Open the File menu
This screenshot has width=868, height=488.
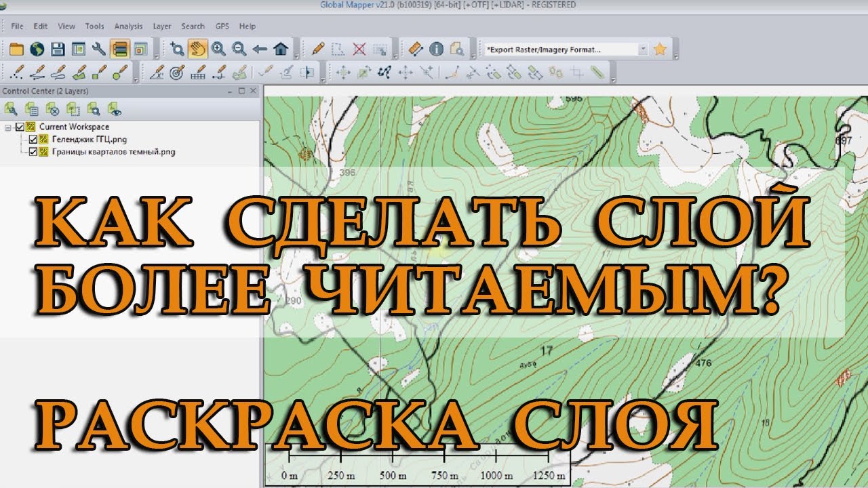point(18,26)
